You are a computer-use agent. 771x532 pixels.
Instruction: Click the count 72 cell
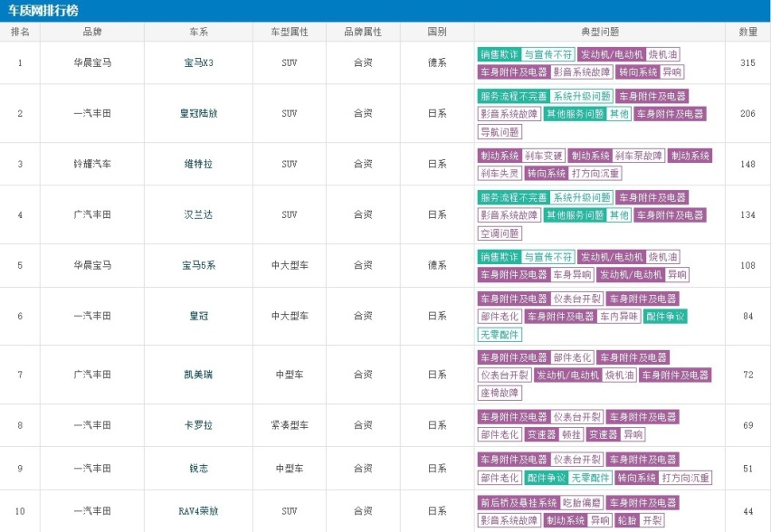(x=747, y=375)
